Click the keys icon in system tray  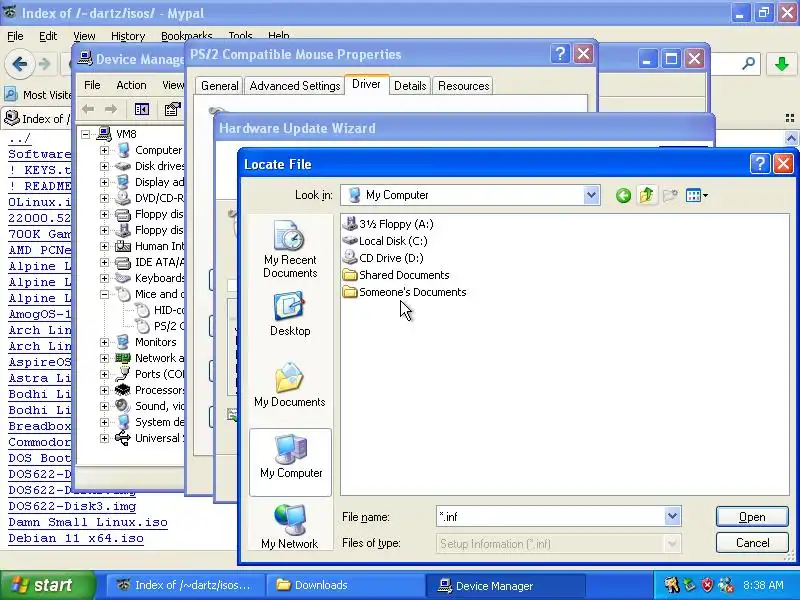click(671, 585)
